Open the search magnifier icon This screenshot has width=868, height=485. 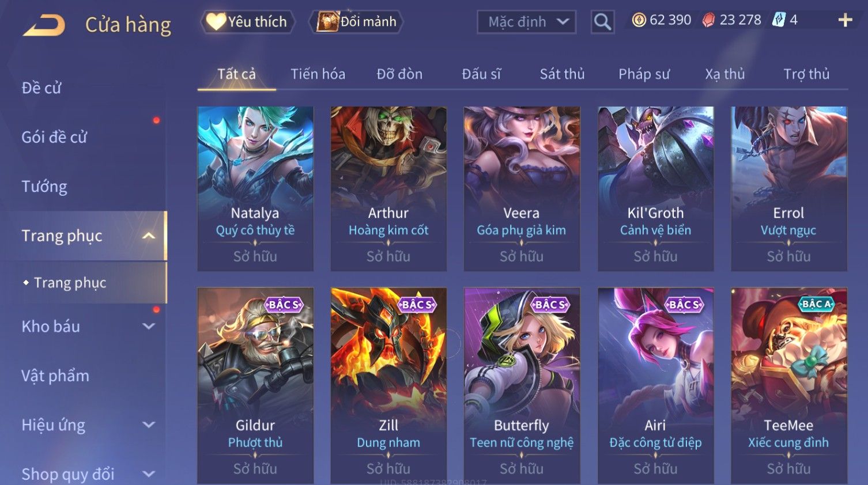pyautogui.click(x=602, y=22)
